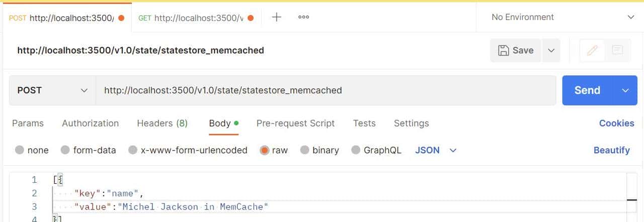Choose the x-www-form-urlencoded radio option
Viewport: 644px width, 222px height.
click(133, 150)
